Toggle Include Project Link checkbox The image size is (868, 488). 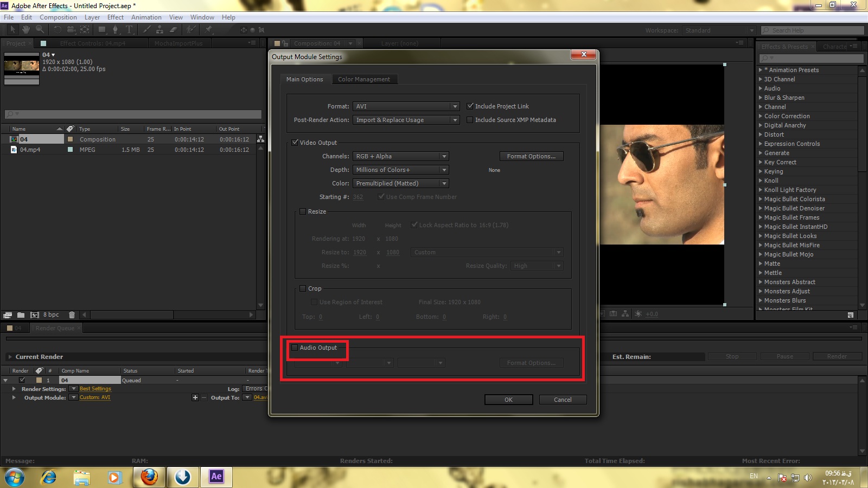470,106
